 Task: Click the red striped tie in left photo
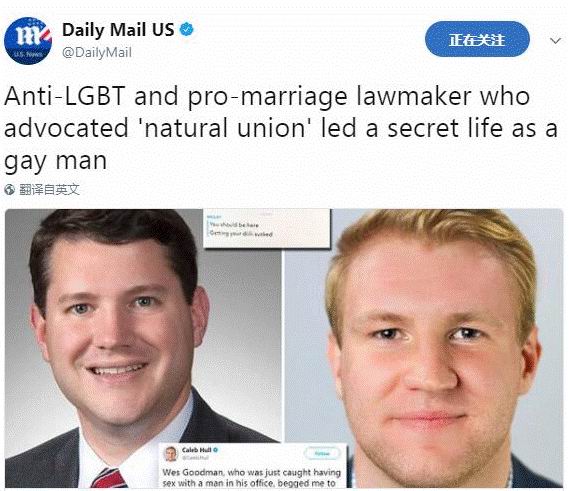pos(109,477)
